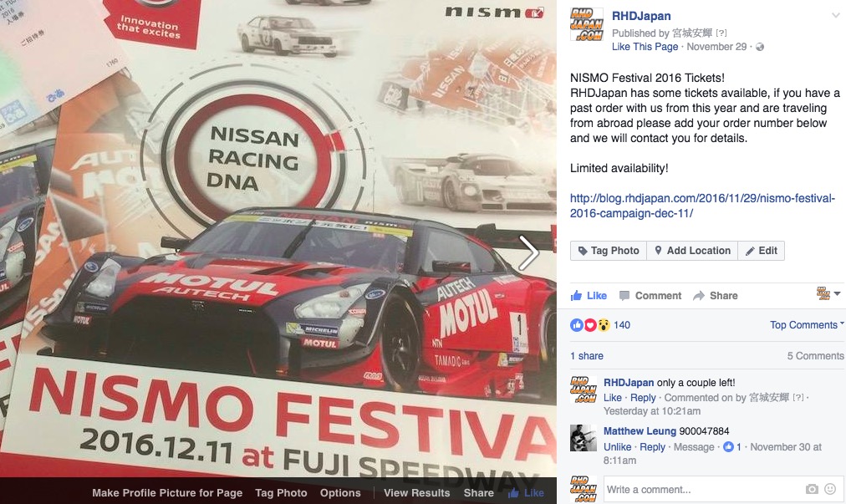Select Make Profile Picture for Page

pyautogui.click(x=167, y=492)
